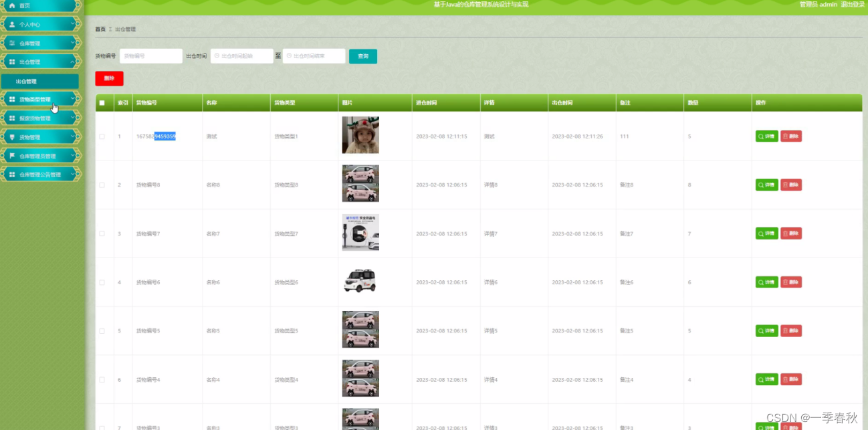Delete the 名称6 row with 删除
868x430 pixels.
[x=791, y=282]
